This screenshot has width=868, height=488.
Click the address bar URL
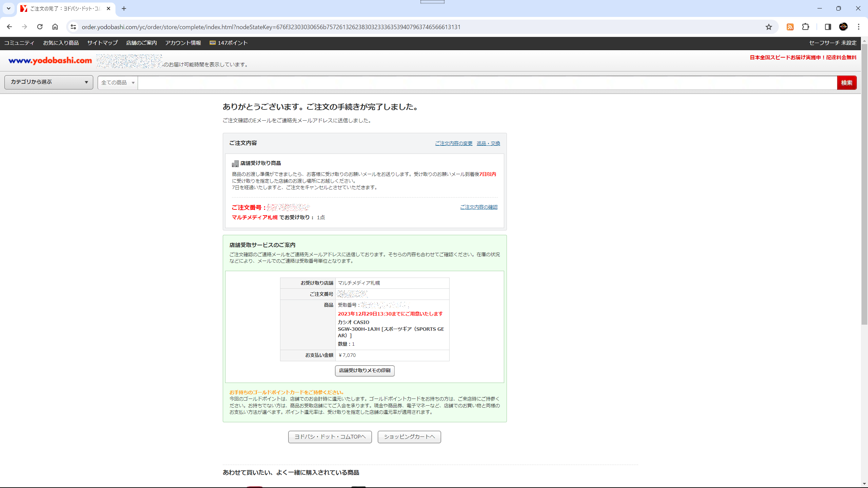pyautogui.click(x=271, y=27)
